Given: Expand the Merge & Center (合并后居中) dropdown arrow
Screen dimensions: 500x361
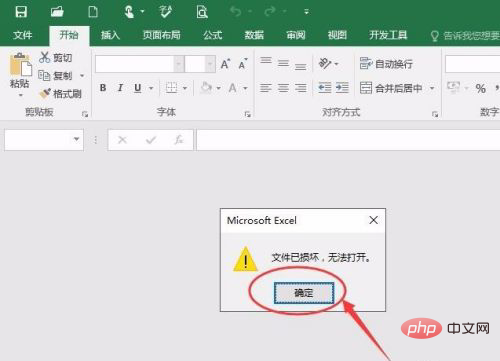Looking at the screenshot, I should (432, 88).
